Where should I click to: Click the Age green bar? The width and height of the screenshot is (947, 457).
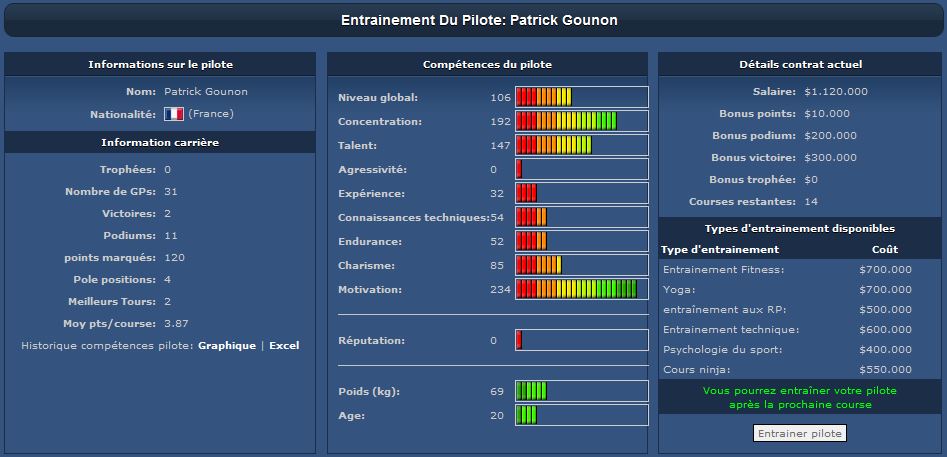582,415
